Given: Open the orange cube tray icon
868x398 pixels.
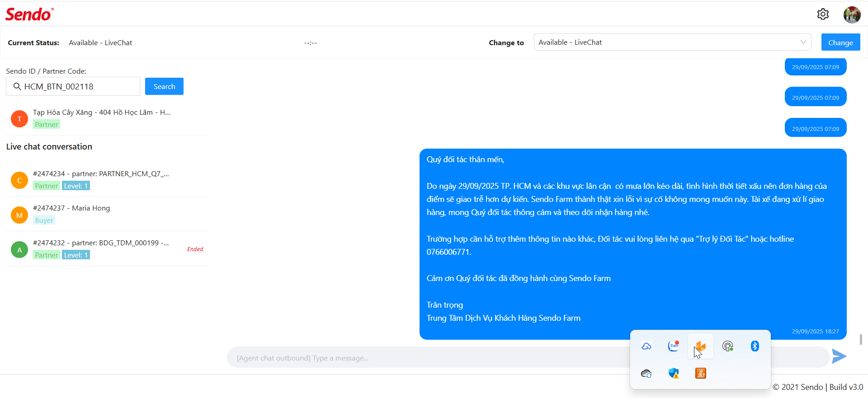Looking at the screenshot, I should tap(701, 346).
